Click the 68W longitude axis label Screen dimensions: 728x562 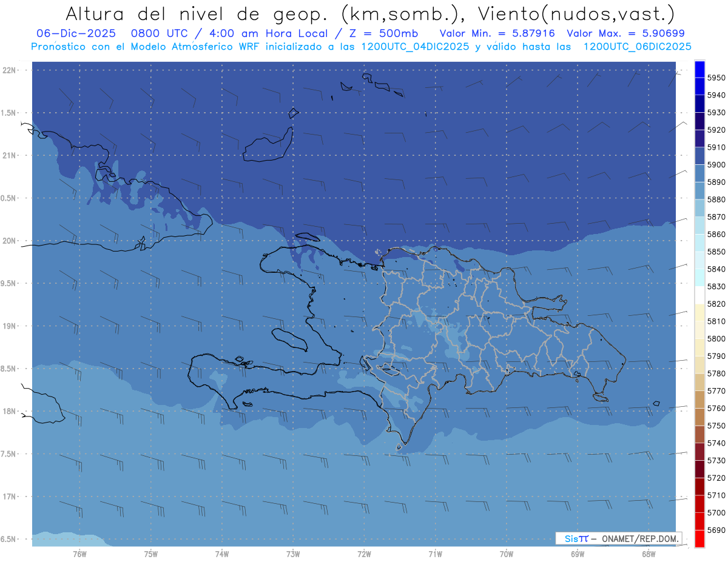point(649,554)
